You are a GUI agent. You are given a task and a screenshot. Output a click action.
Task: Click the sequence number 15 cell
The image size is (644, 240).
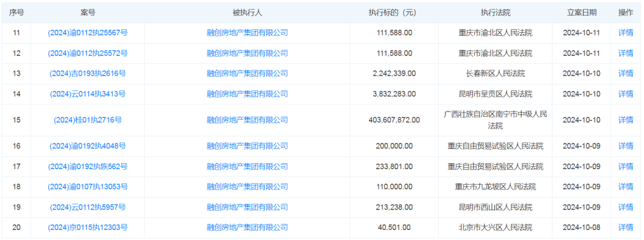click(17, 120)
